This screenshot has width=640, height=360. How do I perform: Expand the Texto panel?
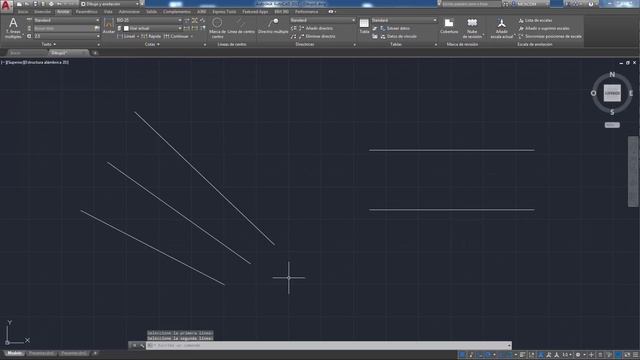(x=49, y=44)
